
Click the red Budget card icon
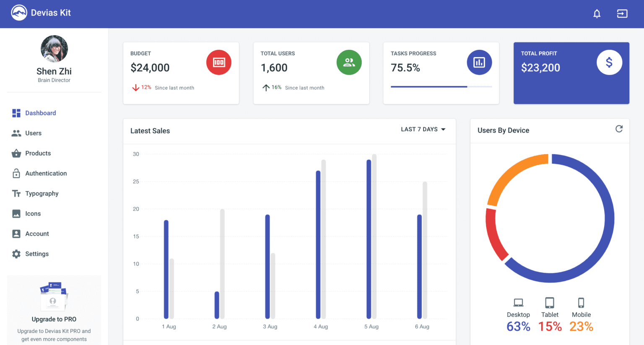click(x=218, y=62)
